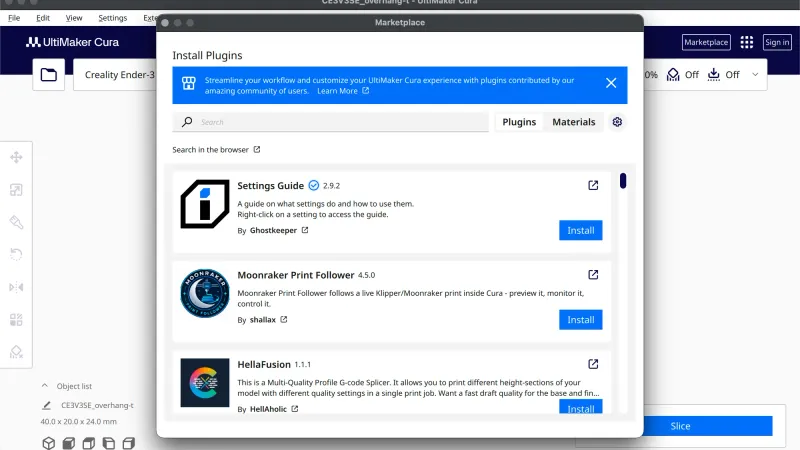This screenshot has height=450, width=800.
Task: Open HellAholic author link
Action: [x=274, y=409]
